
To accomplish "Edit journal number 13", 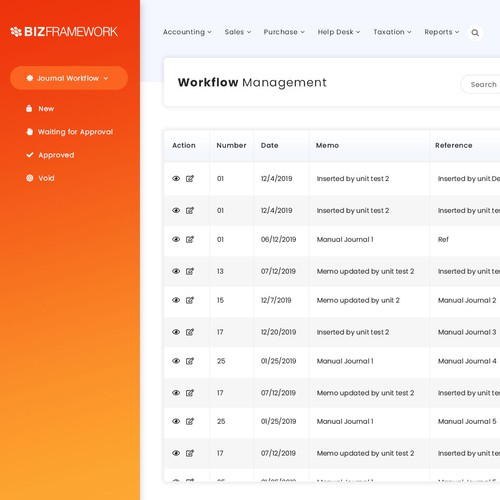I will (x=190, y=271).
